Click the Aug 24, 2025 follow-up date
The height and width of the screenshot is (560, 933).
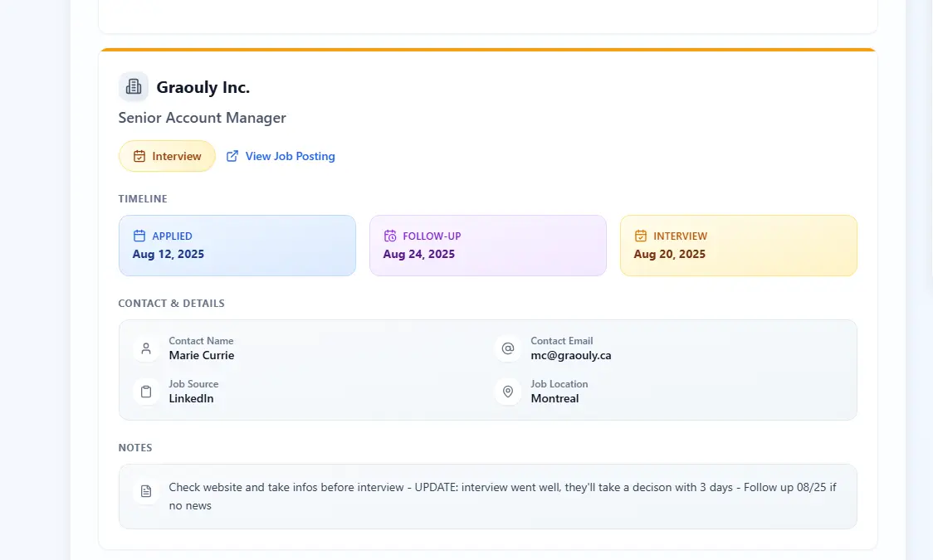419,255
